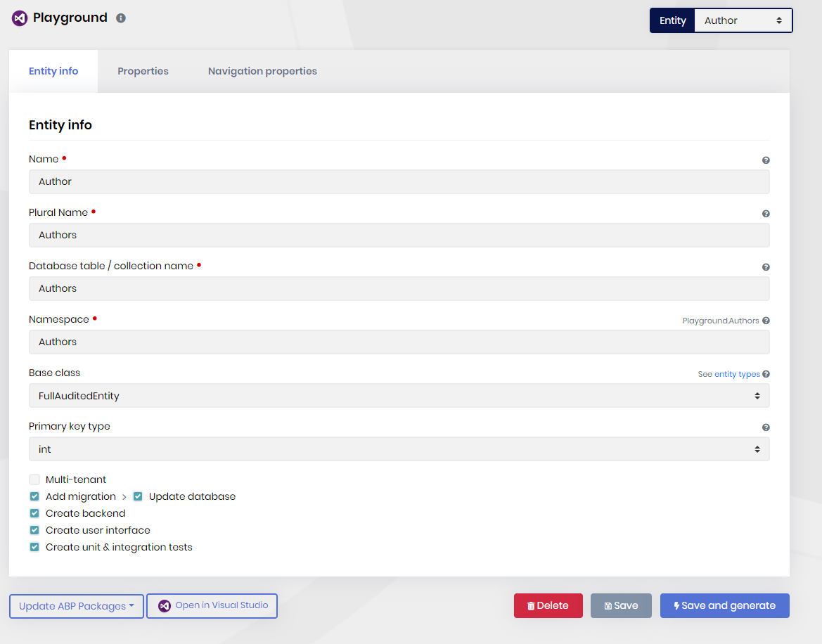Click help icon for Database table name

tap(766, 267)
